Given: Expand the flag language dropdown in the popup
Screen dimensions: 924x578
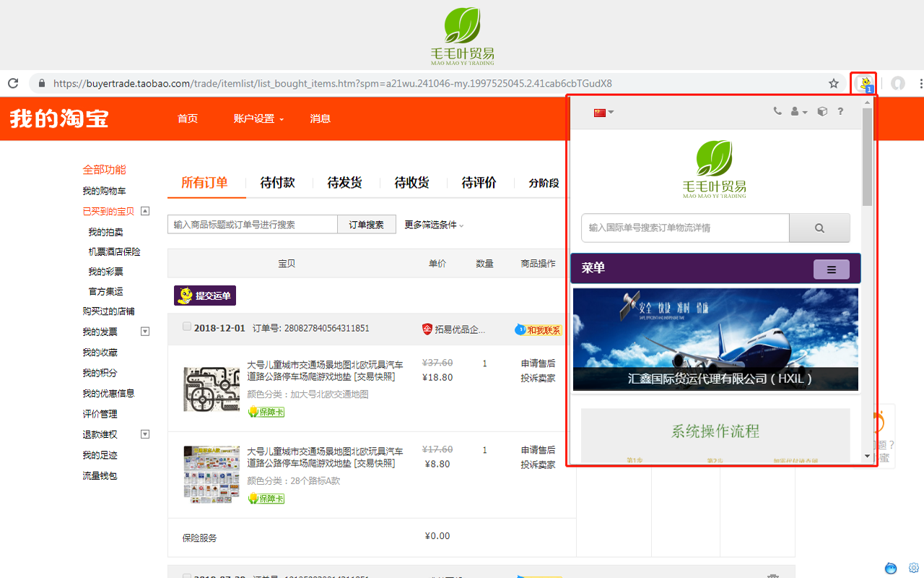Looking at the screenshot, I should [603, 112].
